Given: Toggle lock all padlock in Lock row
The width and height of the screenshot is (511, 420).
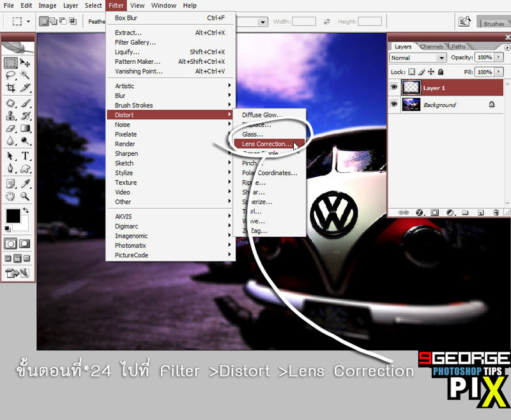Looking at the screenshot, I should (441, 71).
